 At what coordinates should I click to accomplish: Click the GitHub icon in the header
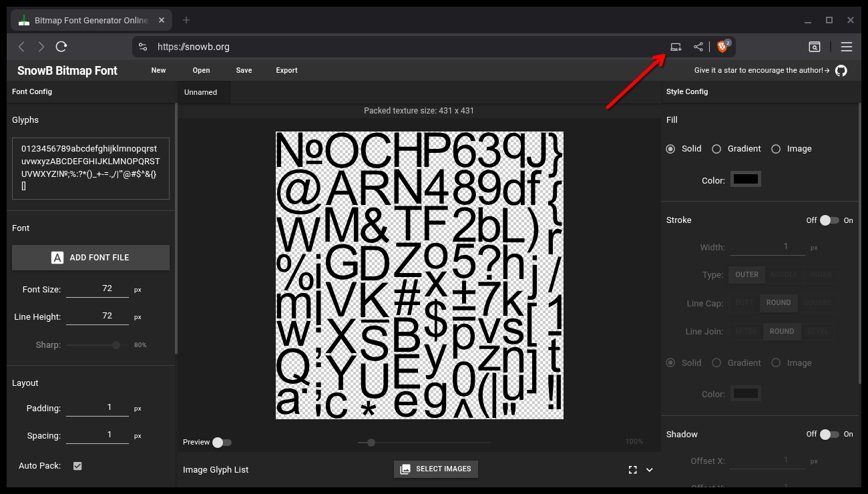tap(841, 70)
